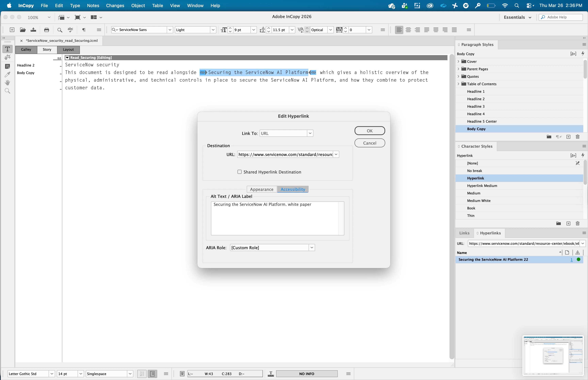Enable Shared Hyperlink Destination checkbox
This screenshot has width=588, height=380.
(x=239, y=172)
